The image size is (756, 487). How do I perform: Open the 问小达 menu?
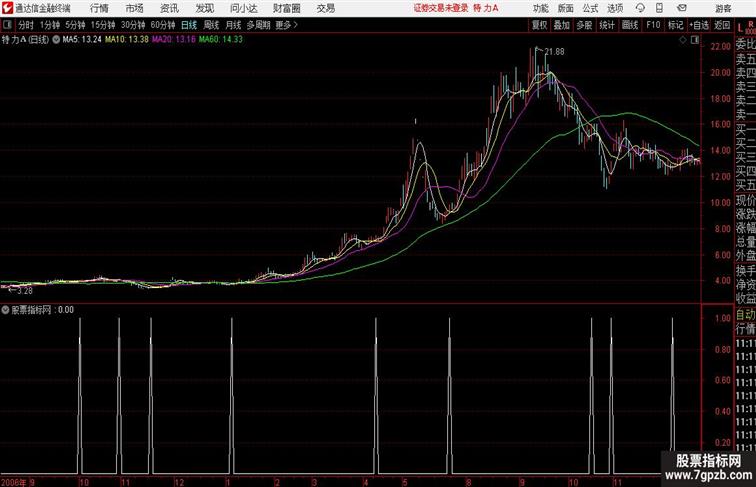243,8
